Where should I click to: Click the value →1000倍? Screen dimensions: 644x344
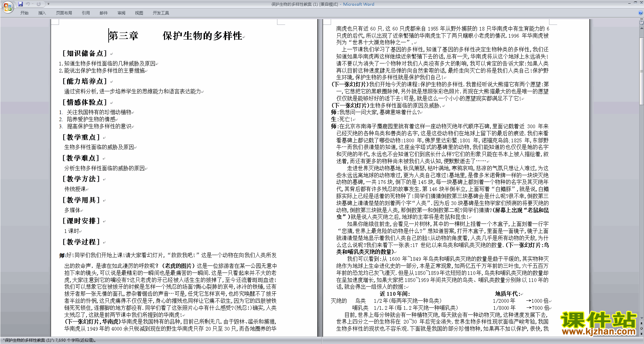pos(537,301)
